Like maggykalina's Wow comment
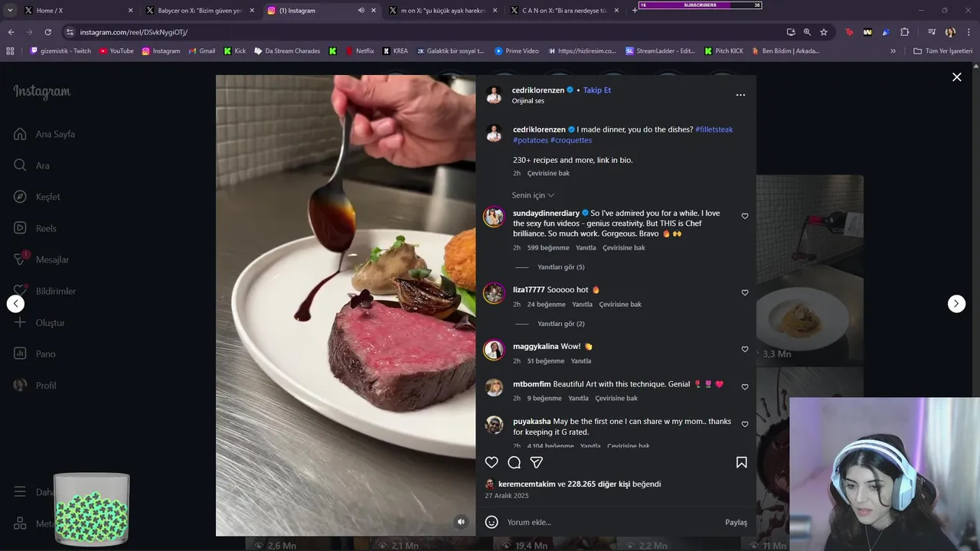The height and width of the screenshot is (551, 980). [x=745, y=349]
